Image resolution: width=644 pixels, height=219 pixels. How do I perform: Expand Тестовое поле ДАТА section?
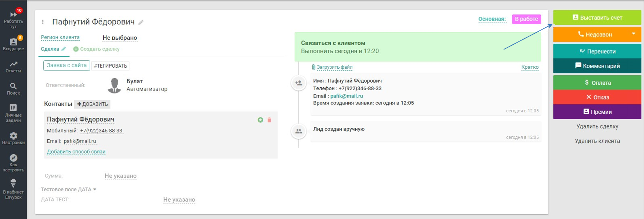click(68, 189)
